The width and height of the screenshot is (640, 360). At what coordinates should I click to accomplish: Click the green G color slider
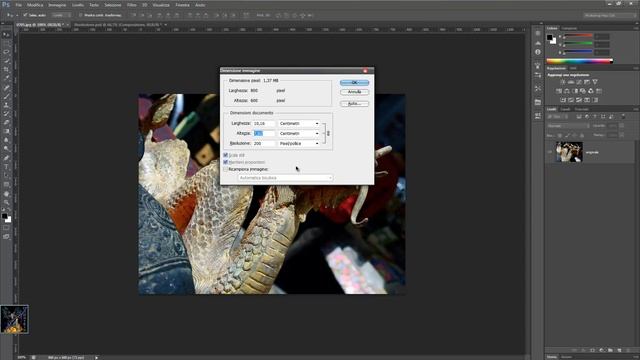pos(578,44)
